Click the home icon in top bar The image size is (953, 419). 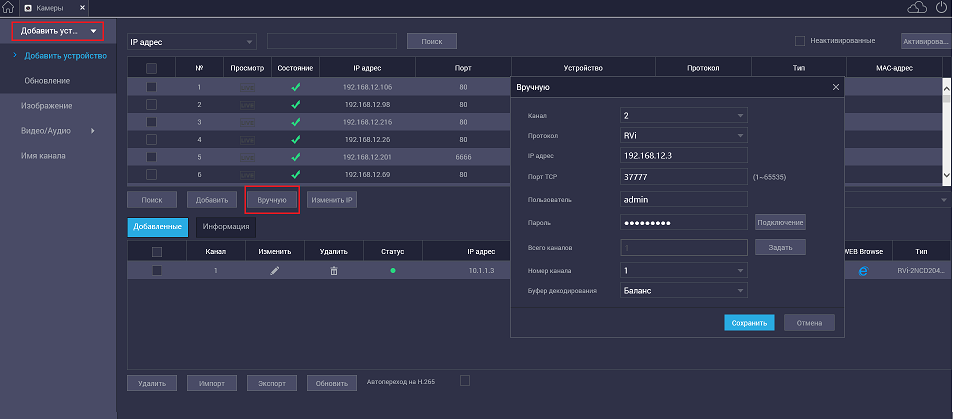point(8,8)
